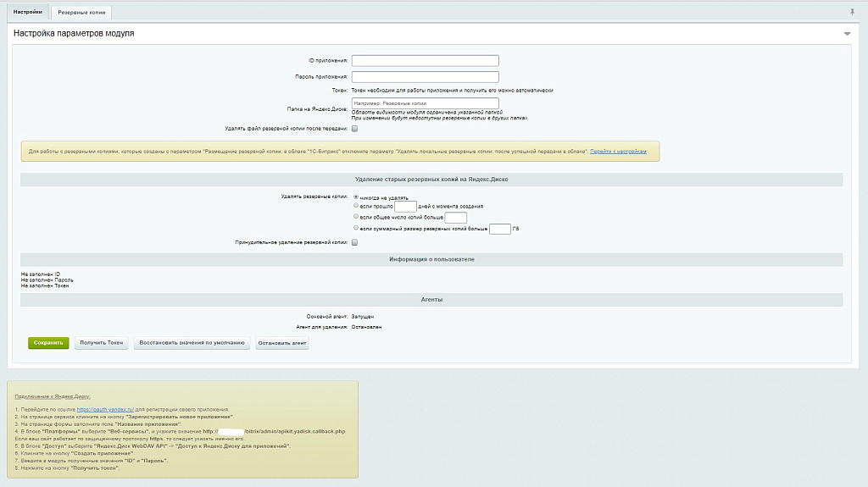
Task: Select the 'никогда не удалять' radio option
Action: (x=355, y=196)
